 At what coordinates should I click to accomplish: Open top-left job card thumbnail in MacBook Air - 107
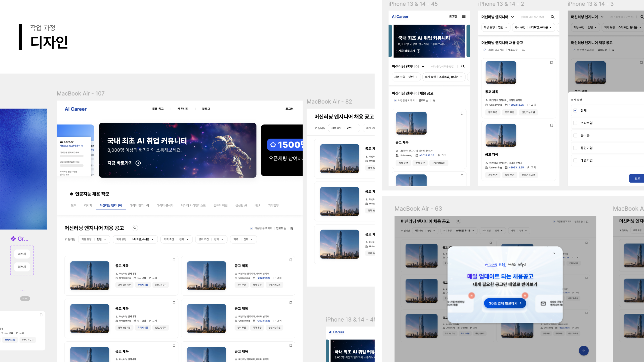(x=90, y=276)
